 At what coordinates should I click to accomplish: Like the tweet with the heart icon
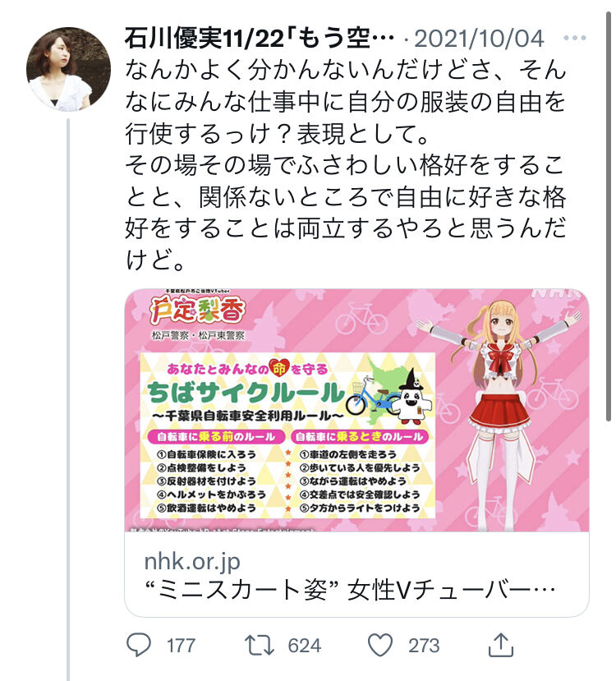click(380, 645)
